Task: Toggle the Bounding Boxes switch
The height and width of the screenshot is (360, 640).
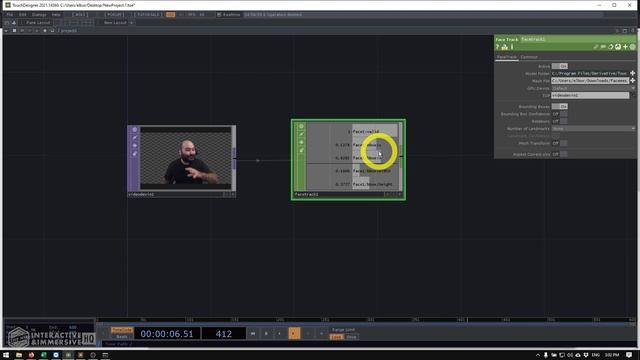Action: [560, 107]
